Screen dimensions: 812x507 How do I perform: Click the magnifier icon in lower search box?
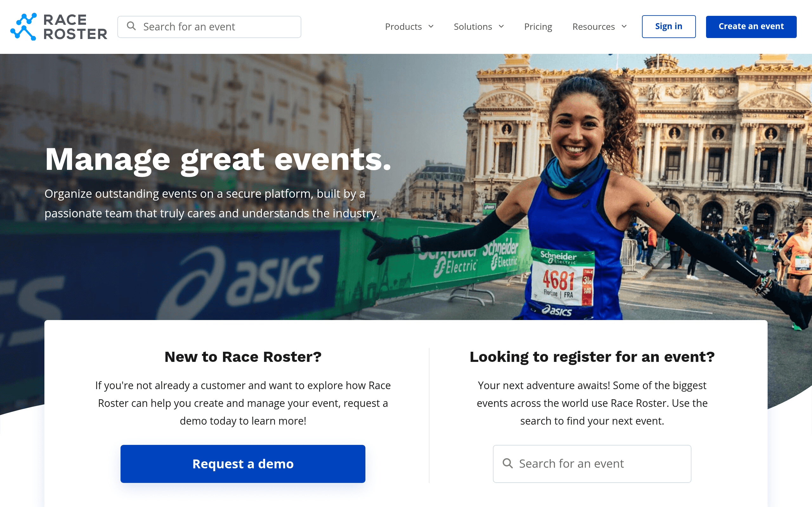coord(508,463)
